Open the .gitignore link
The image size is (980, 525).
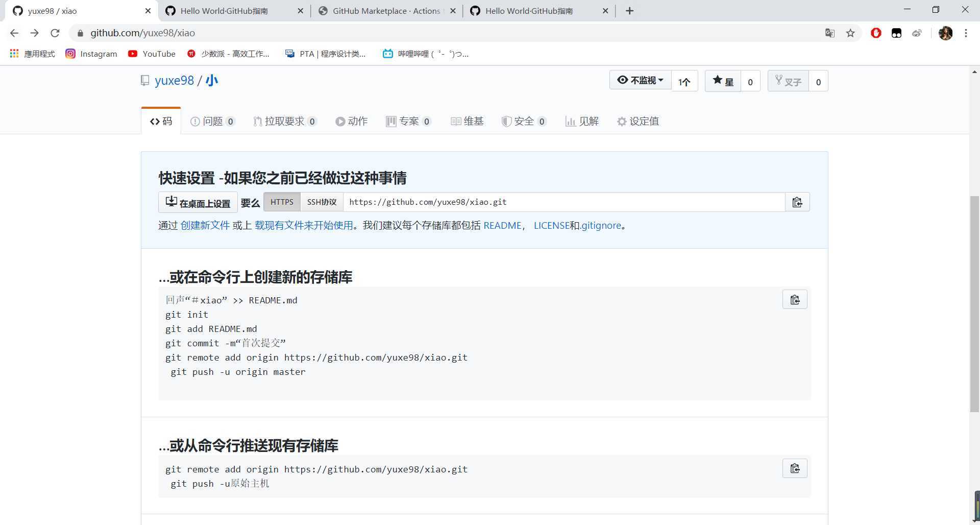click(601, 225)
